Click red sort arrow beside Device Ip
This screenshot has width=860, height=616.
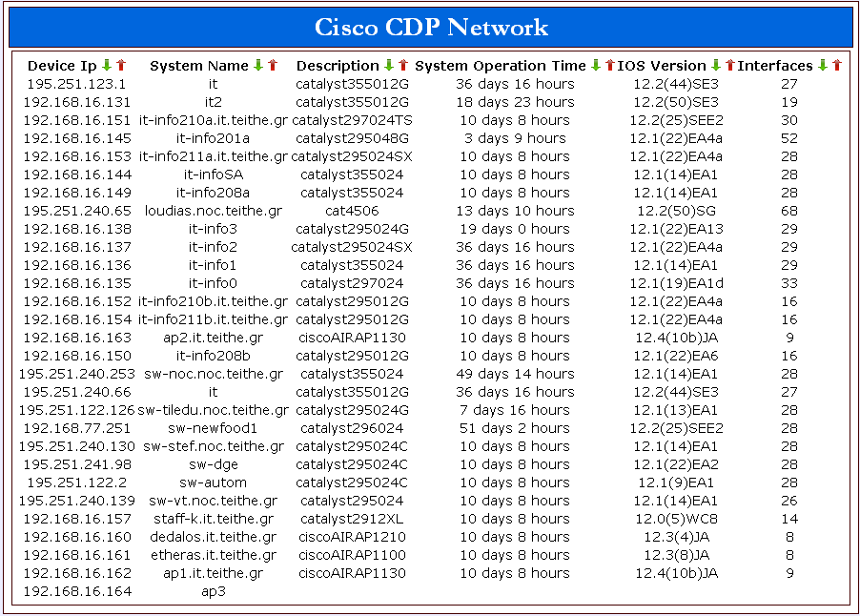[x=121, y=65]
